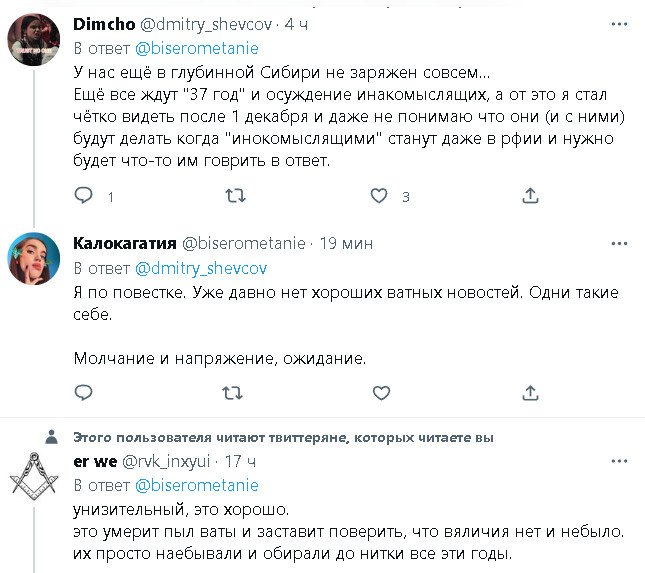Open more options menu on Калокагатия's tweet
The image size is (645, 573).
pos(617,242)
